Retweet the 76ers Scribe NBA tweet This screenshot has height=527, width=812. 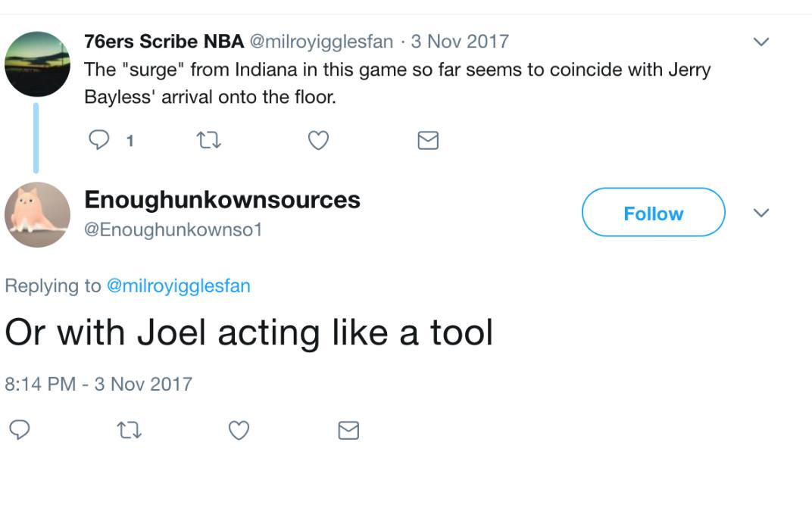click(x=208, y=140)
